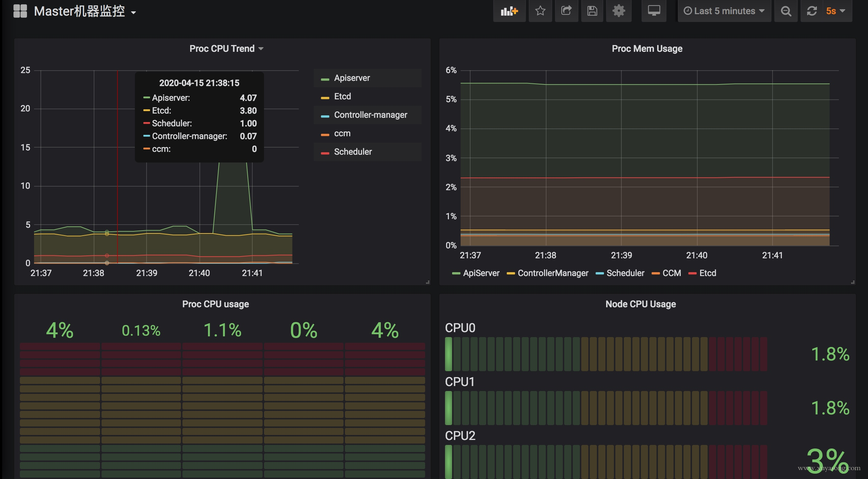Click the Add panel chart icon
Viewport: 868px width, 479px height.
(509, 11)
